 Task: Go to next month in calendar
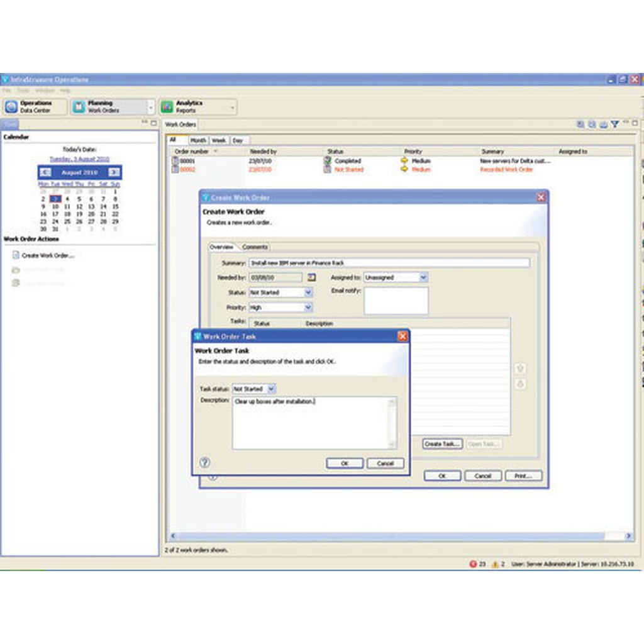[x=114, y=172]
